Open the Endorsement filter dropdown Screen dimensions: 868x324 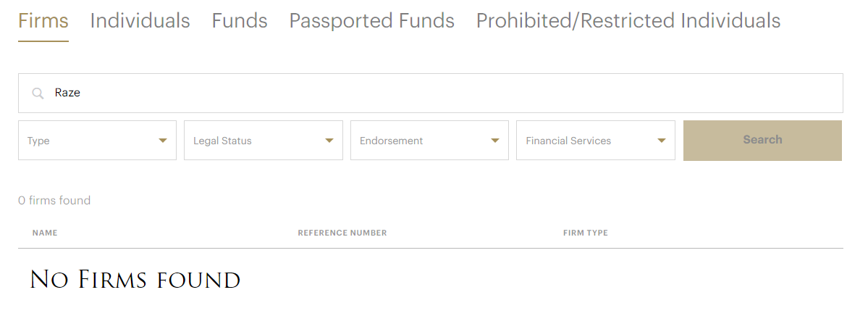[x=429, y=141]
